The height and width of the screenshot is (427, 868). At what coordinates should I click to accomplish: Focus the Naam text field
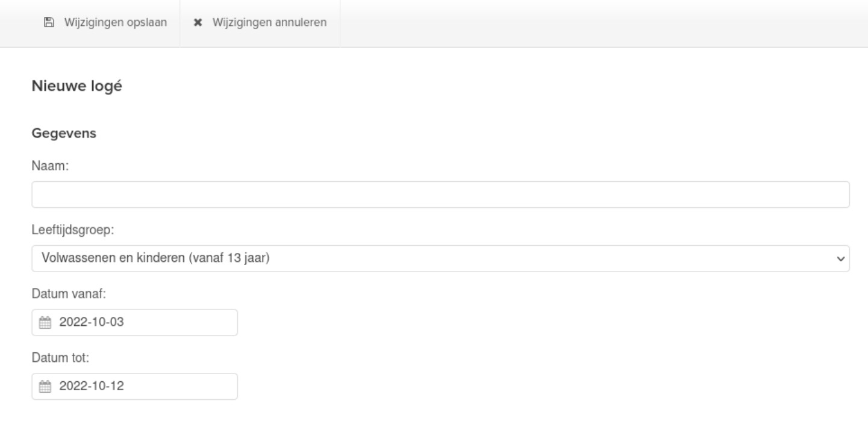(x=440, y=195)
